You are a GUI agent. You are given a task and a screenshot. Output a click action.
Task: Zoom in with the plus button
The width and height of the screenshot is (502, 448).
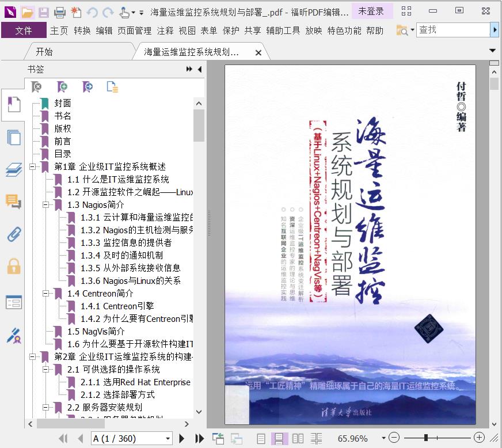pos(479,438)
